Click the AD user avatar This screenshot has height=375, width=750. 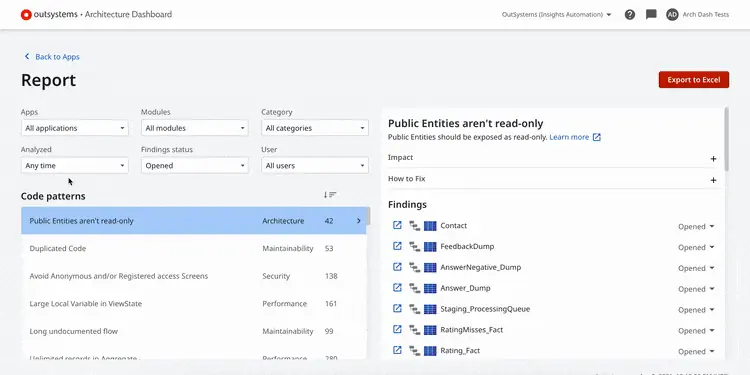(672, 15)
